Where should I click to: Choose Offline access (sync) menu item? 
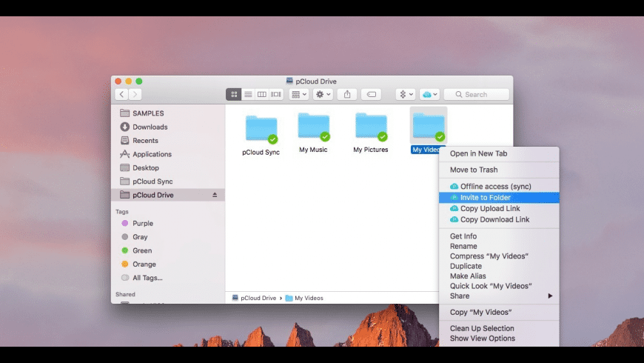point(495,187)
